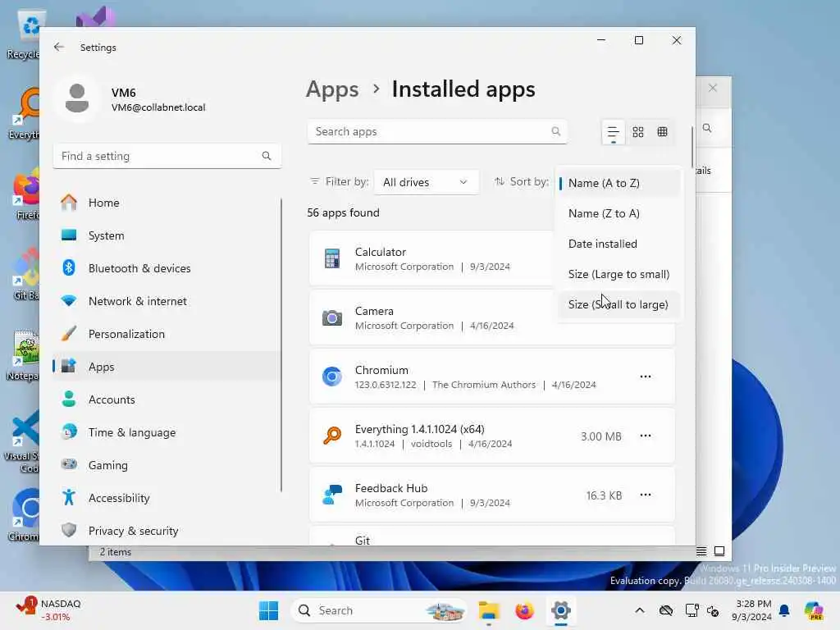
Task: Click the Camera app icon
Action: pyautogui.click(x=331, y=317)
